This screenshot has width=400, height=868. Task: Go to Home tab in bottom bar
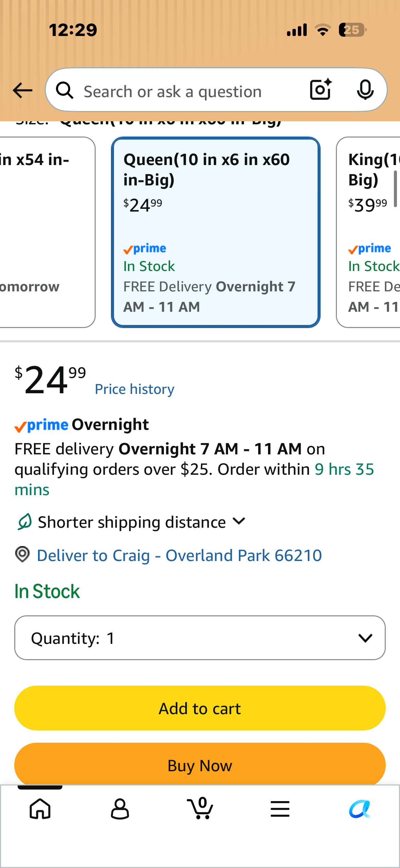tap(40, 809)
